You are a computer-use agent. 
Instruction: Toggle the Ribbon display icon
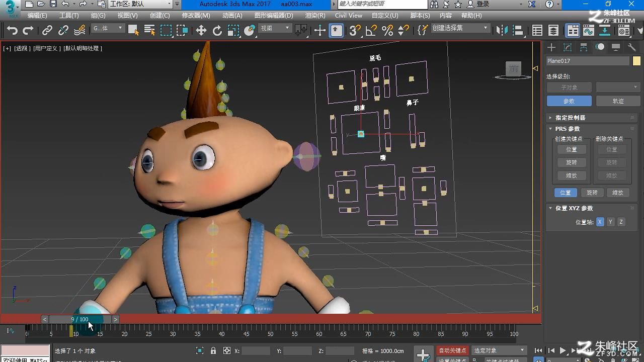click(x=573, y=31)
